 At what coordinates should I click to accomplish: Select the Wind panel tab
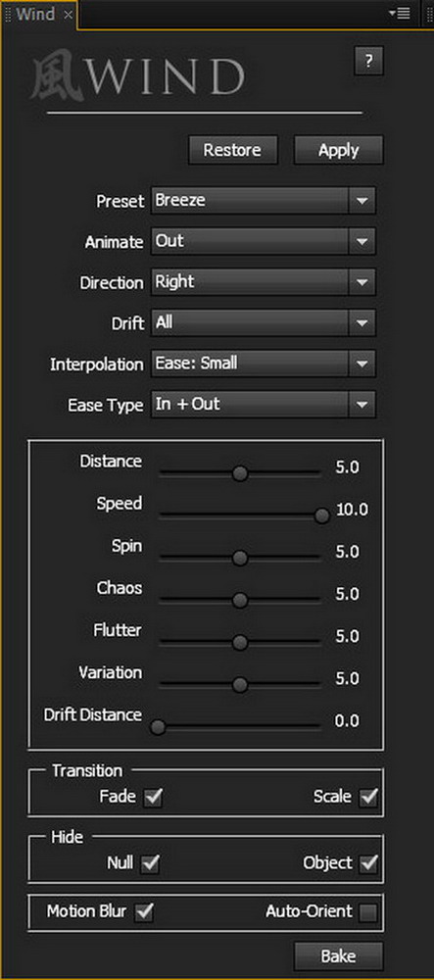[35, 14]
